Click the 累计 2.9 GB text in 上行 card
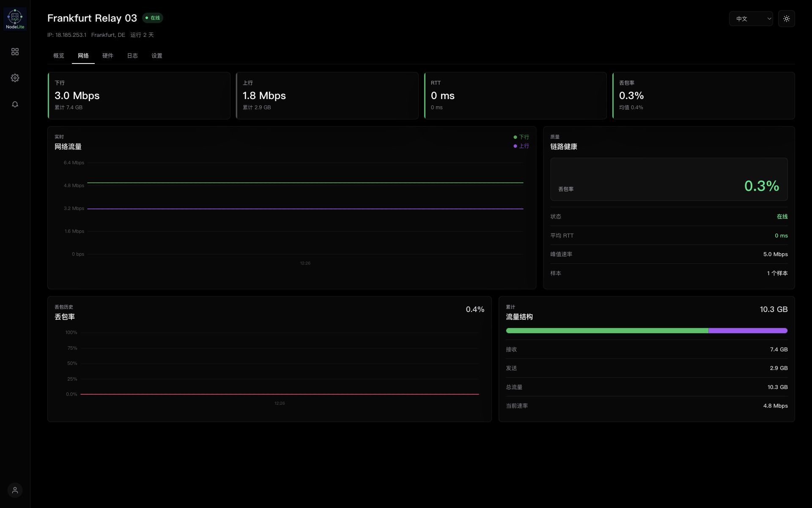This screenshot has width=812, height=508. click(257, 108)
